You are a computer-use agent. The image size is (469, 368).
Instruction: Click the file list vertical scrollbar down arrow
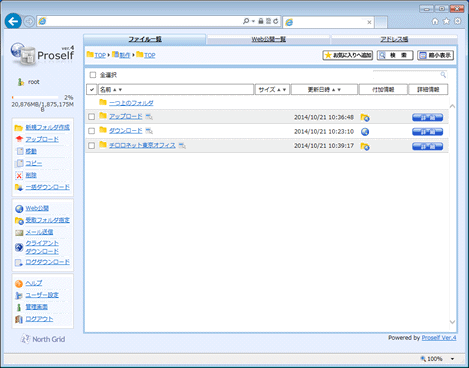[x=452, y=322]
